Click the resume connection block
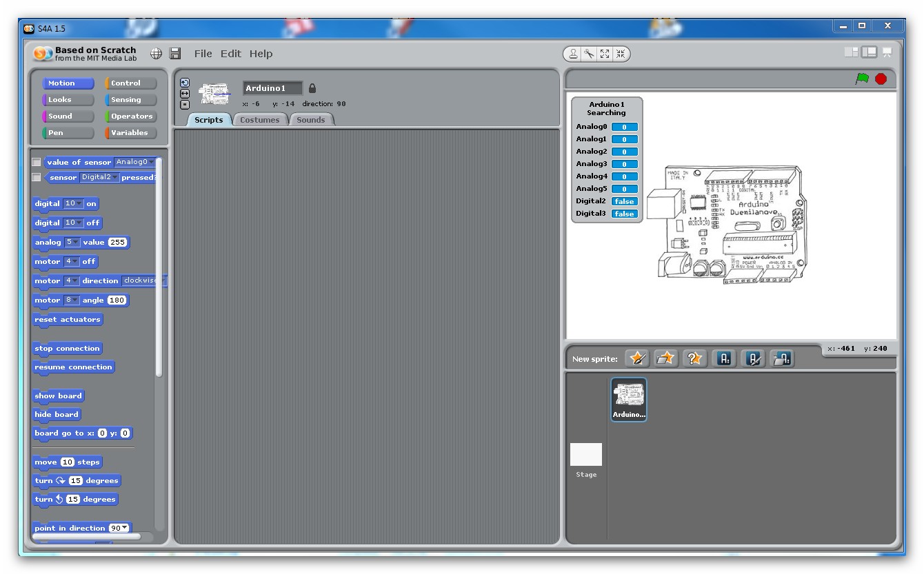The image size is (924, 574). 73,367
